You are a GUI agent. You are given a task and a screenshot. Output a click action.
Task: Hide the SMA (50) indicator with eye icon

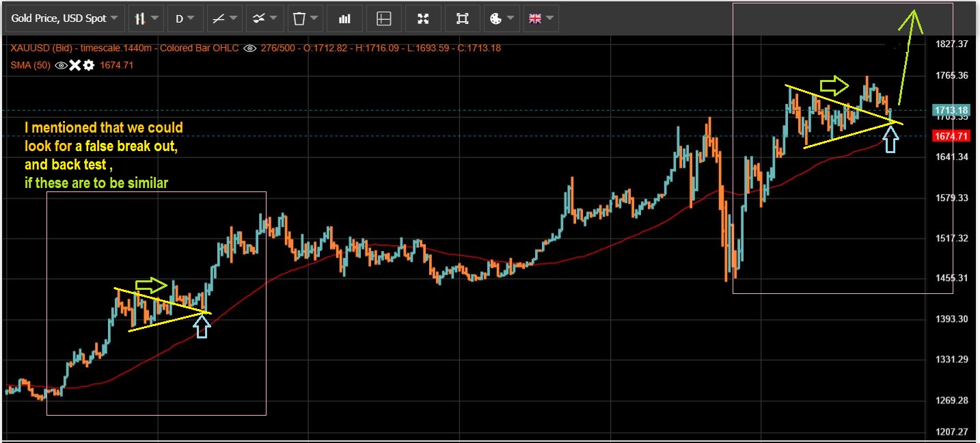pos(61,66)
